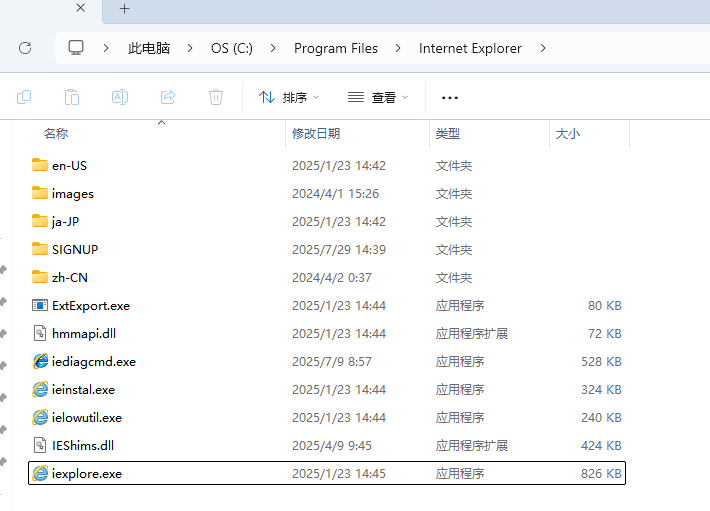
Task: Select the ja-JP folder icon
Action: coord(40,221)
